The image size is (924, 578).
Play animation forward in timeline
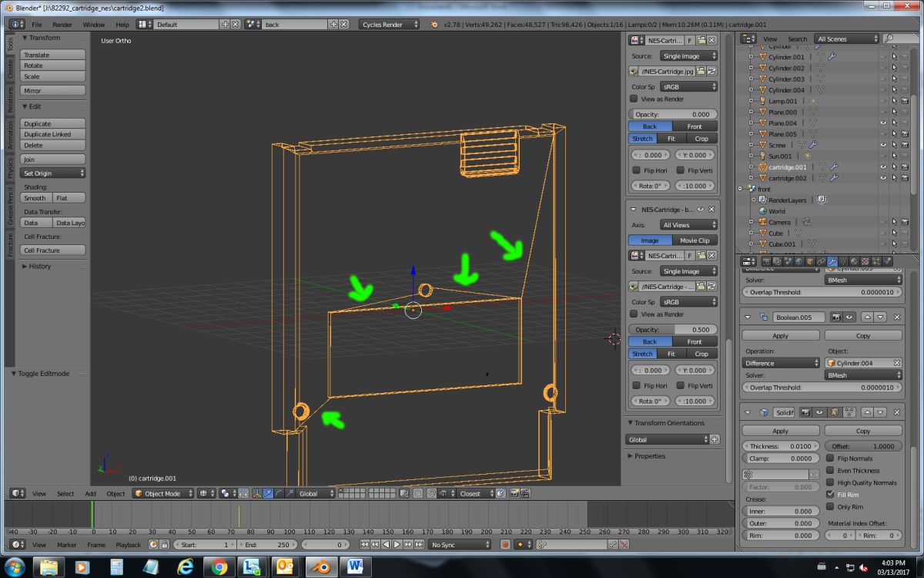point(397,545)
